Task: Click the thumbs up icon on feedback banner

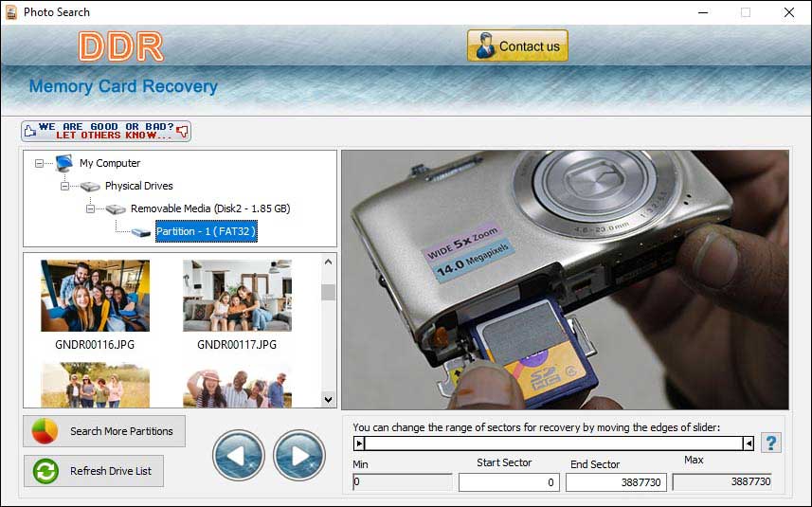Action: pyautogui.click(x=29, y=131)
